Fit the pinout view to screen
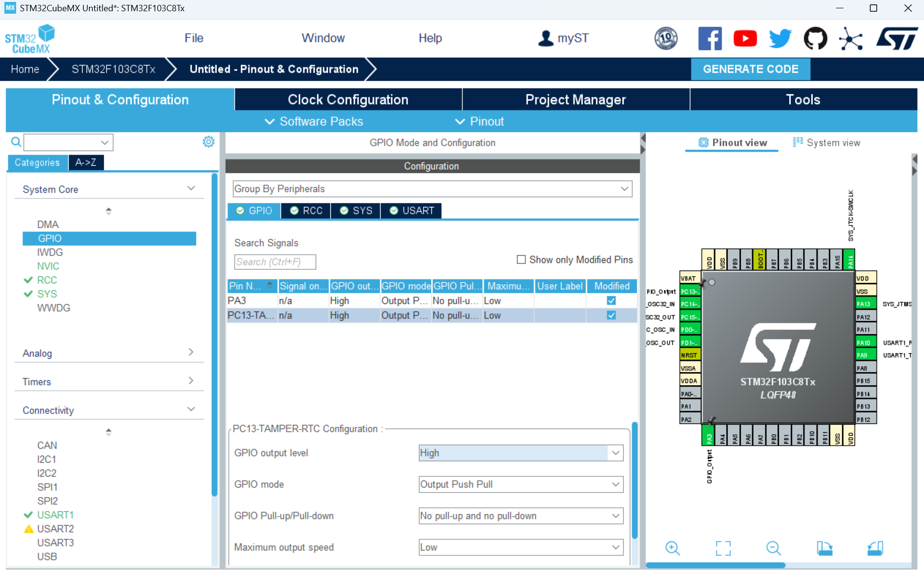The width and height of the screenshot is (924, 575). (x=723, y=548)
